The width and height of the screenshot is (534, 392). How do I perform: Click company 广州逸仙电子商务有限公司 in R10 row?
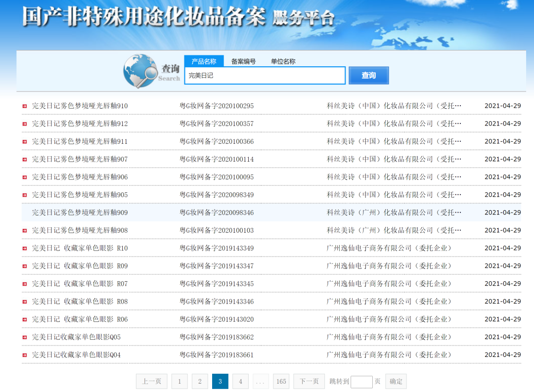389,248
